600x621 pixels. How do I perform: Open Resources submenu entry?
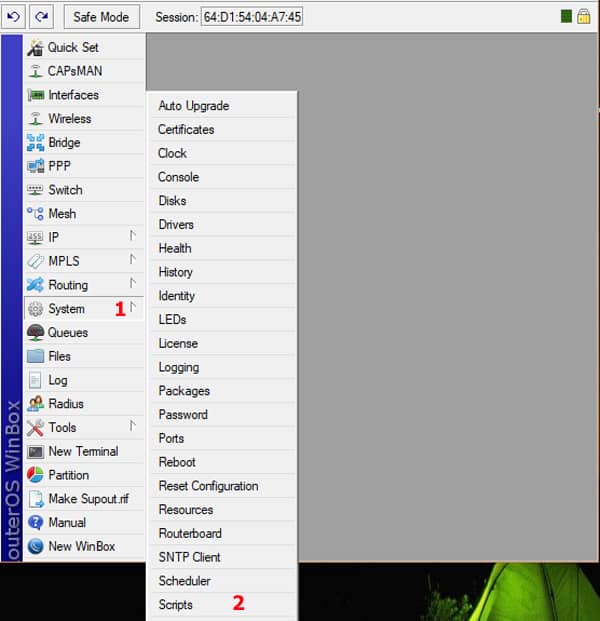pos(224,510)
